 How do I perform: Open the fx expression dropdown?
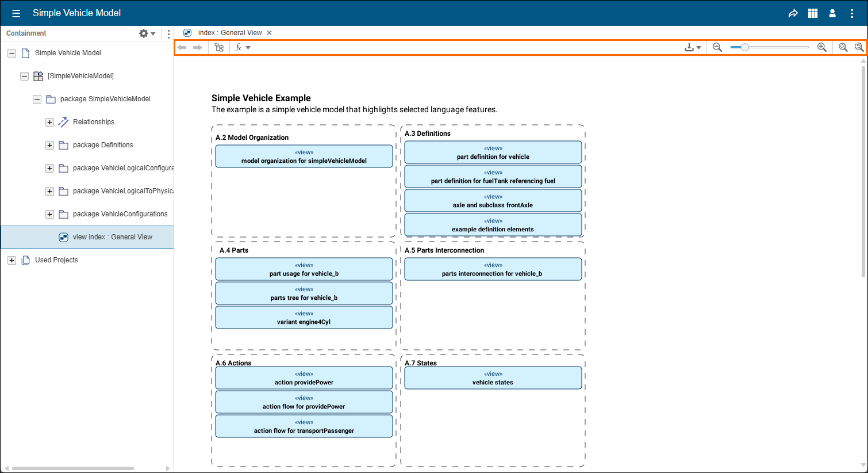pos(243,47)
